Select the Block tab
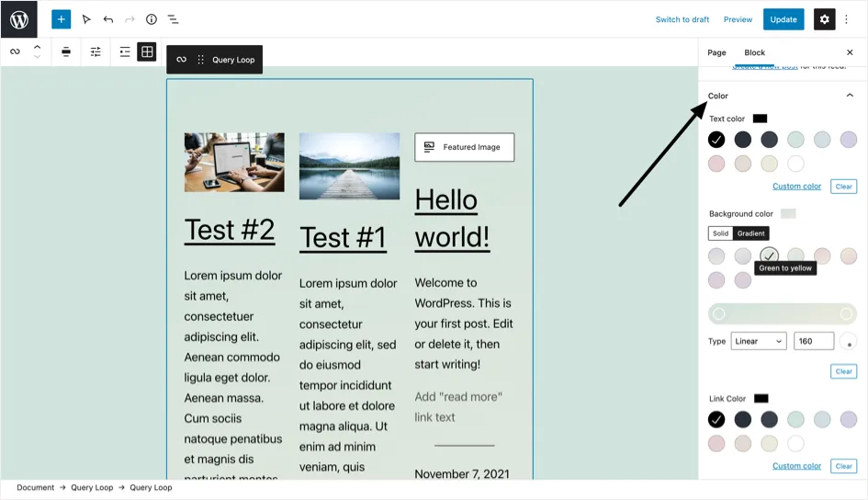 (754, 52)
